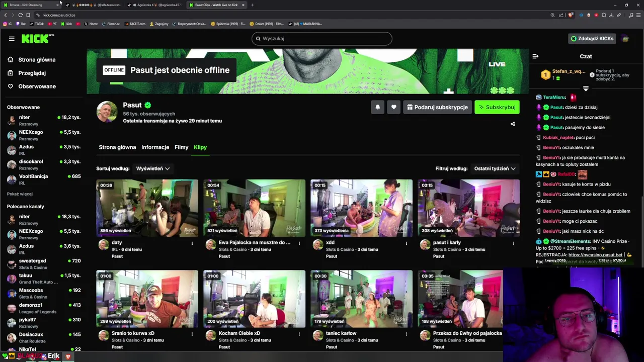Open Przeglądaj in left sidebar
This screenshot has height=362, width=644.
pos(32,73)
